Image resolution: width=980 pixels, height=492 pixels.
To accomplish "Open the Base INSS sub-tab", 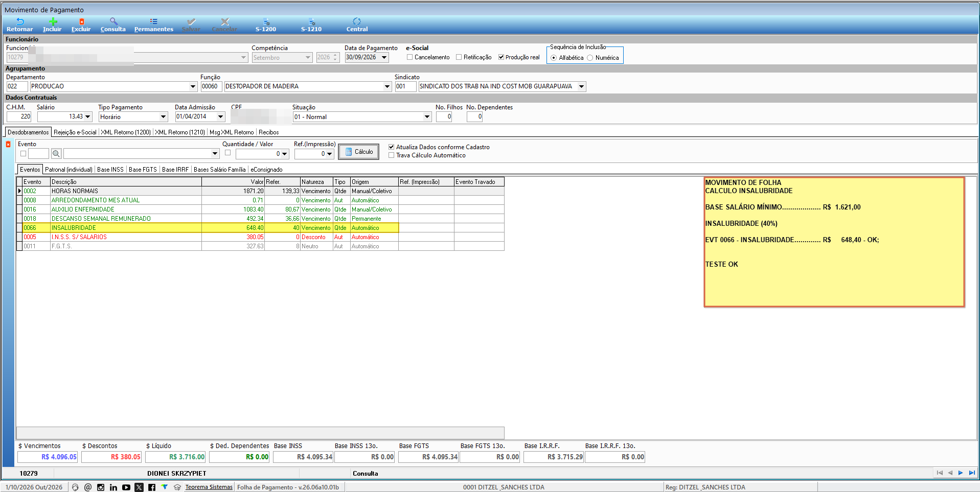I will pos(110,170).
